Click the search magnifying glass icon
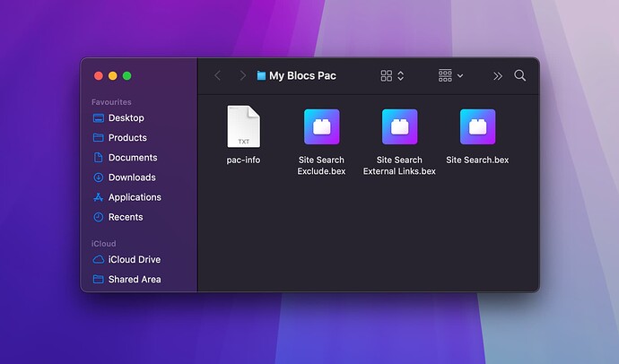 pyautogui.click(x=520, y=76)
